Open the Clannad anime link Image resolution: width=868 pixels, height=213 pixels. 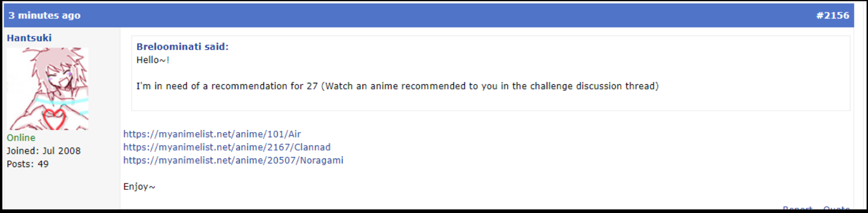[227, 147]
